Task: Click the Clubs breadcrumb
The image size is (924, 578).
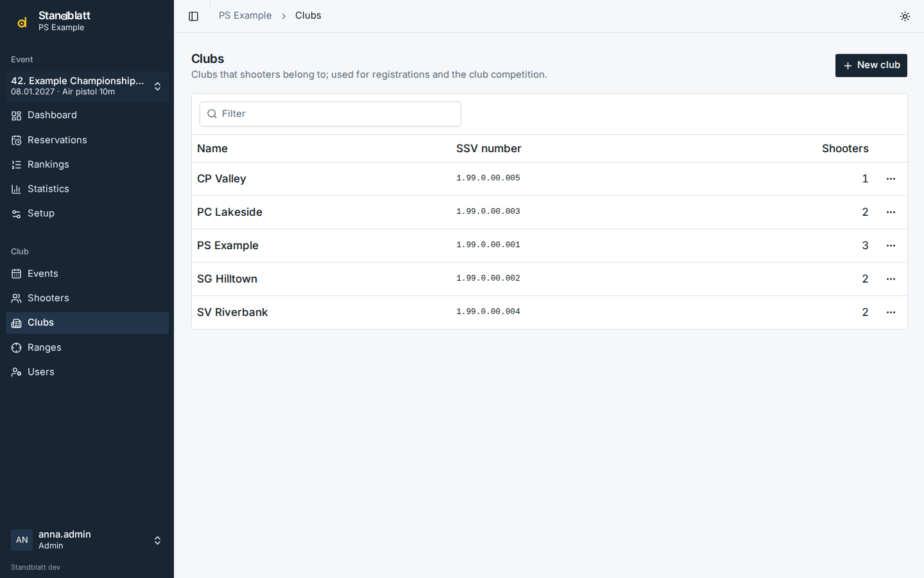Action: (308, 15)
